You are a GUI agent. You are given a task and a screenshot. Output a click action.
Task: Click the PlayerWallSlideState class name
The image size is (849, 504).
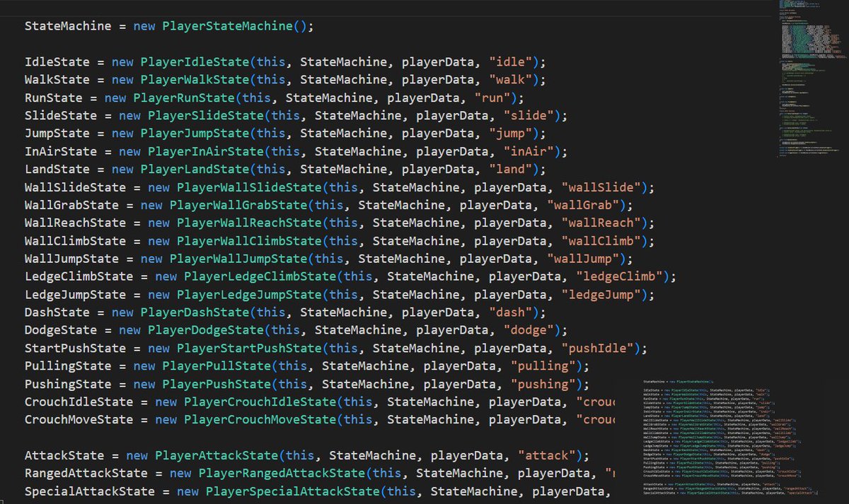249,187
